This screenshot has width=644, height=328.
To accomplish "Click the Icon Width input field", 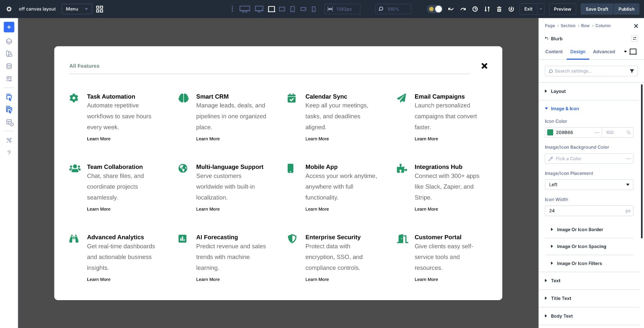I will [585, 211].
